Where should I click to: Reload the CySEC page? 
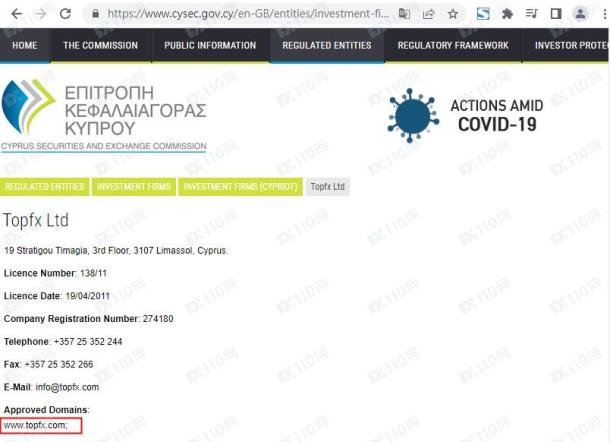[x=65, y=14]
